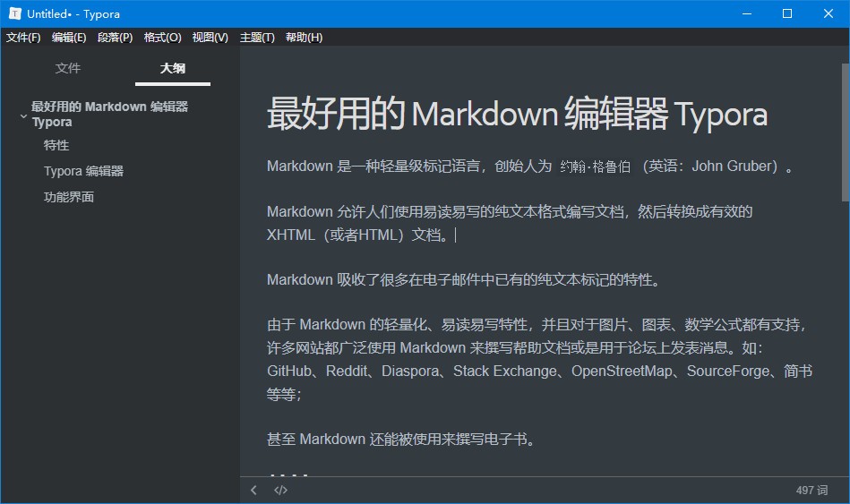Close the Typora window
Viewport: 850px width, 504px height.
[x=829, y=13]
